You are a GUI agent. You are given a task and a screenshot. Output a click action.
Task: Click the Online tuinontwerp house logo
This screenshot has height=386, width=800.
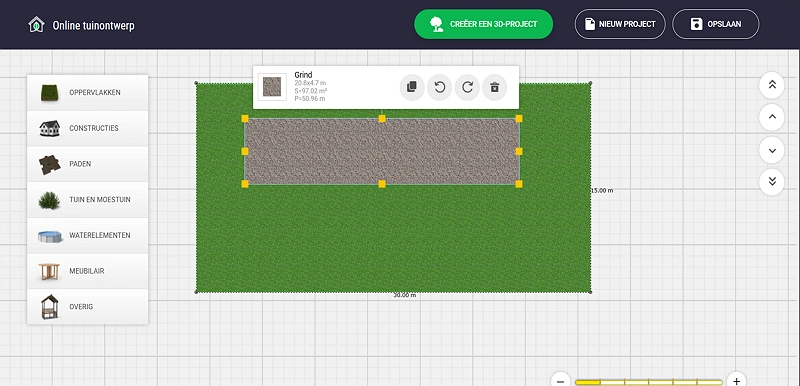pos(37,24)
